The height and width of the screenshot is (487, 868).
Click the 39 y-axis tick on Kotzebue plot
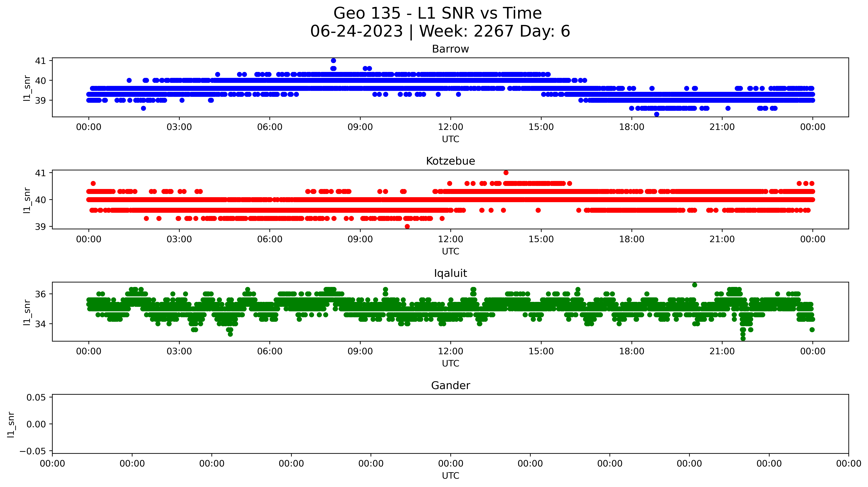point(40,227)
